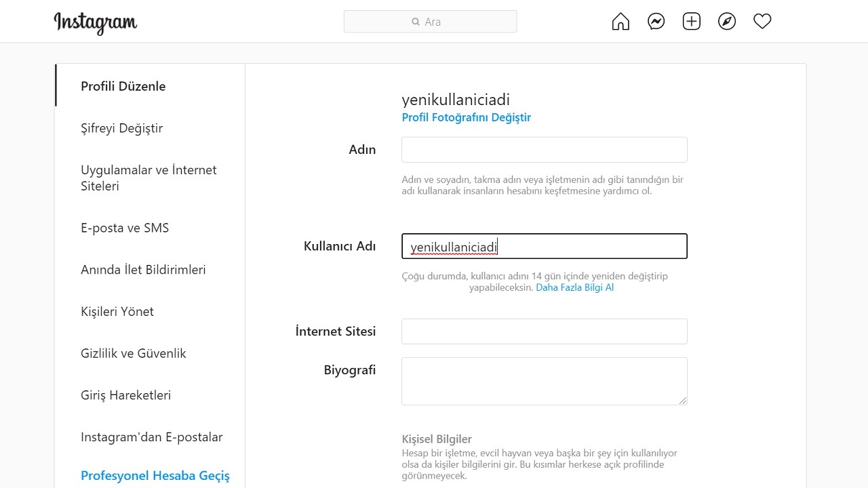The height and width of the screenshot is (488, 868).
Task: Open Uygulamalar ve İnternet Siteleri section
Action: (x=150, y=178)
